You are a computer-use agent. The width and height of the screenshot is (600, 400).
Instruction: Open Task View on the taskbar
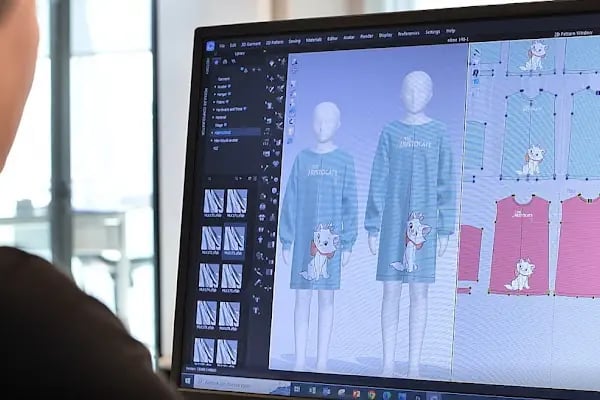point(297,390)
